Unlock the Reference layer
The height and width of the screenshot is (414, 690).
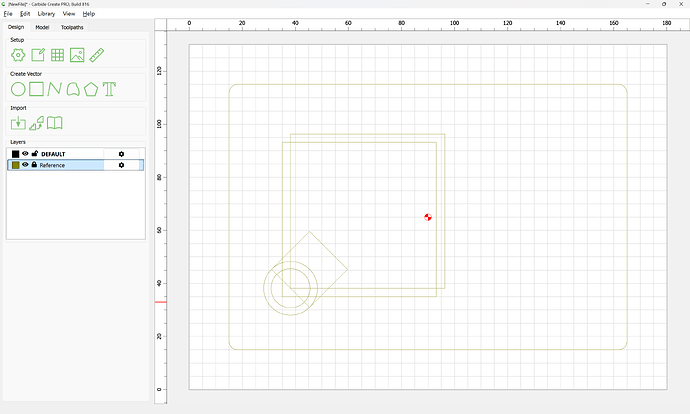(34, 164)
